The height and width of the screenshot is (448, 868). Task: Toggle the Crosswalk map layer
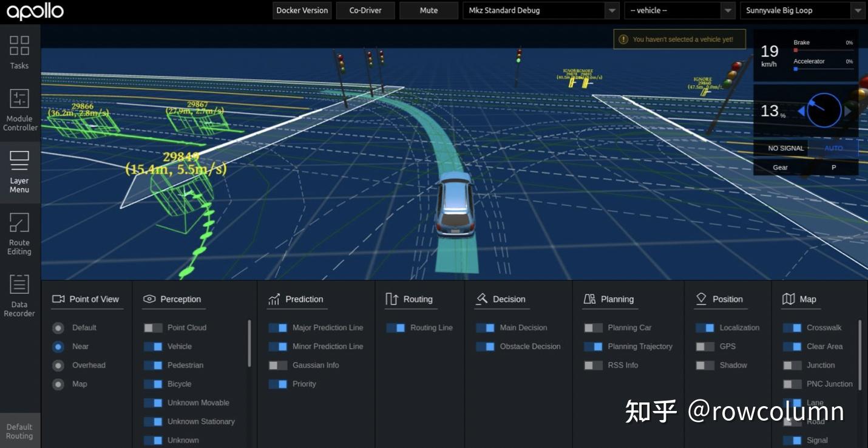[x=792, y=328]
